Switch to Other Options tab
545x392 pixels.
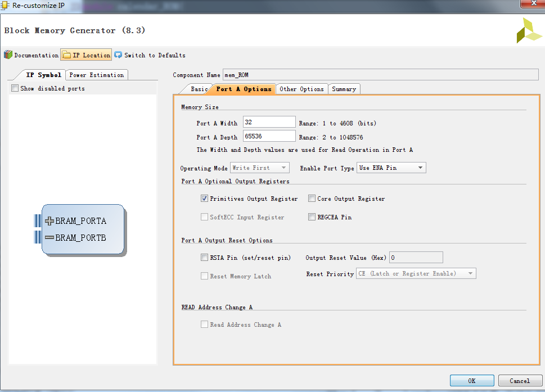(x=301, y=89)
